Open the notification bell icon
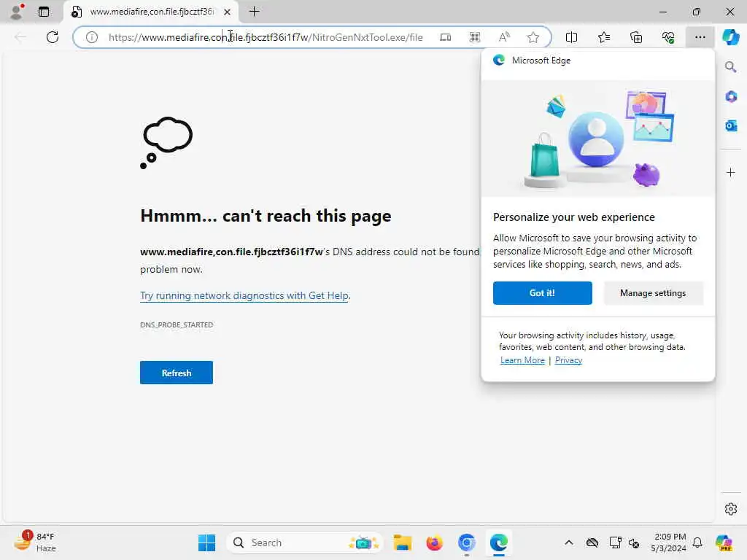Viewport: 747px width, 560px height. point(697,542)
